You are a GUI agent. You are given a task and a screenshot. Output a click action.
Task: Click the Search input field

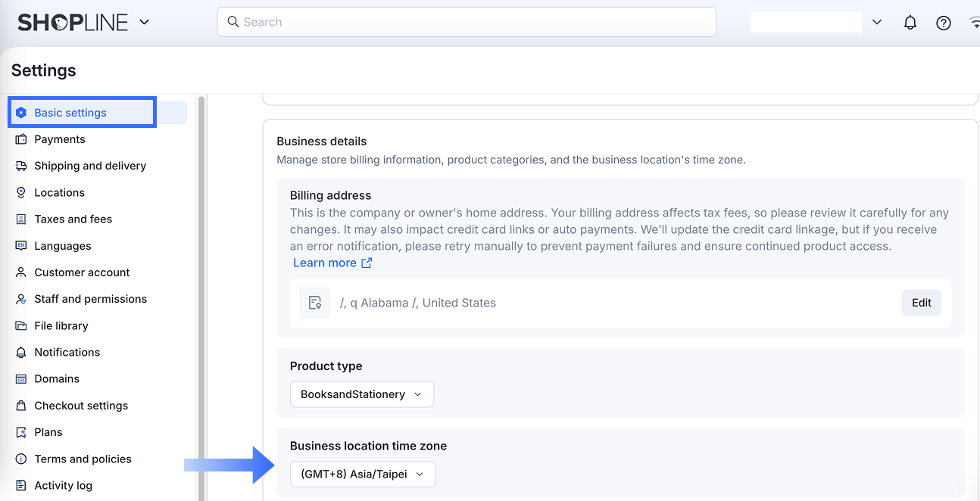[467, 22]
